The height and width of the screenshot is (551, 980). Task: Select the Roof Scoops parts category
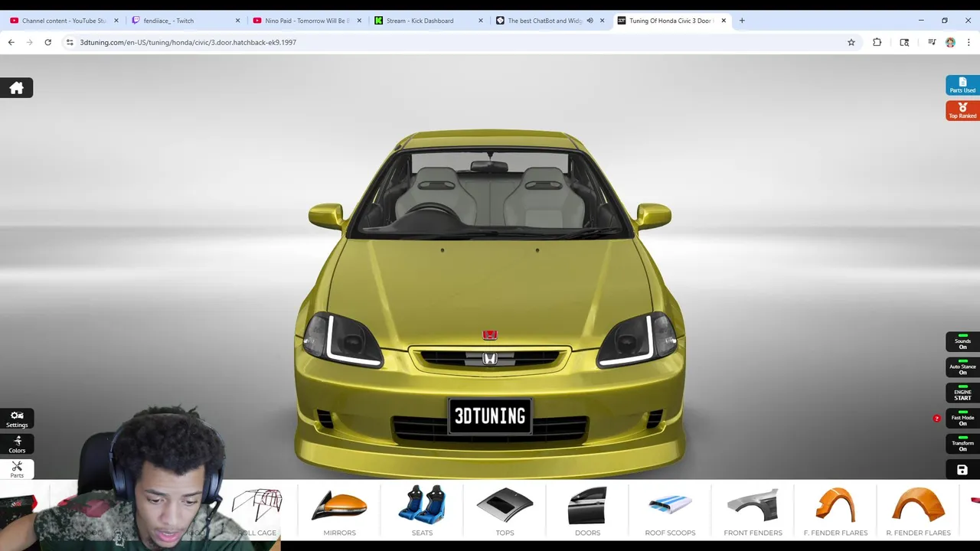pyautogui.click(x=670, y=511)
